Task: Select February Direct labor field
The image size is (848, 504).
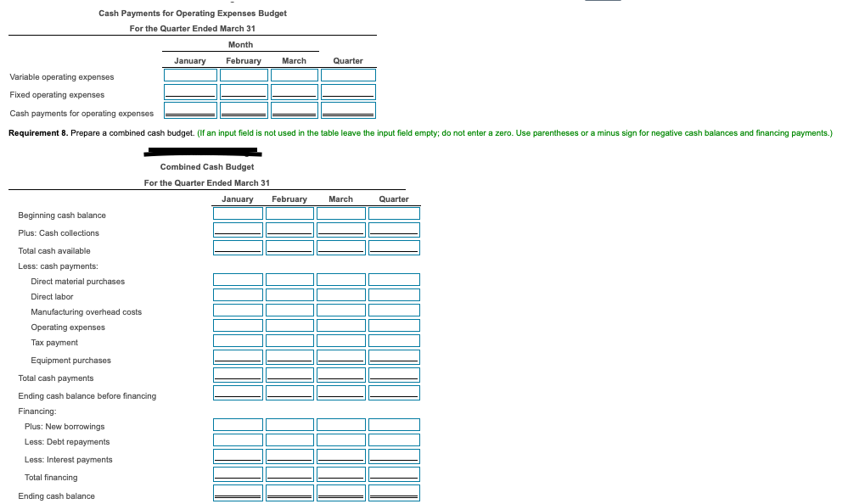Action: (x=289, y=294)
